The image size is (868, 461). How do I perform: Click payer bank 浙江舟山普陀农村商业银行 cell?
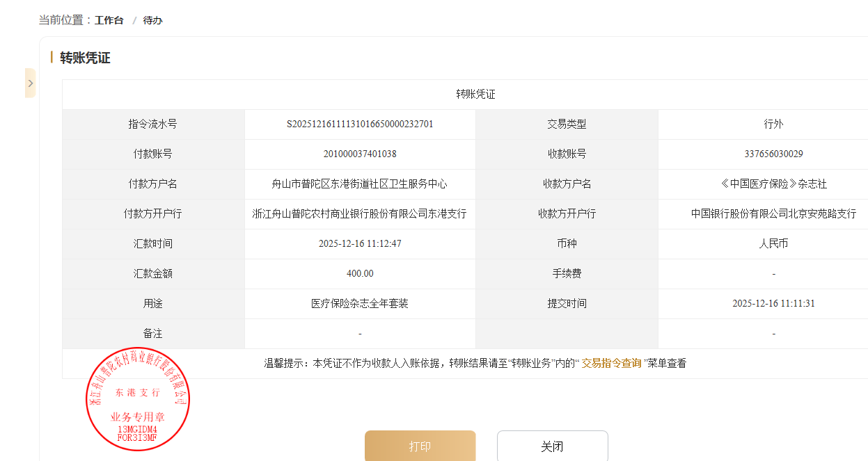(x=360, y=214)
